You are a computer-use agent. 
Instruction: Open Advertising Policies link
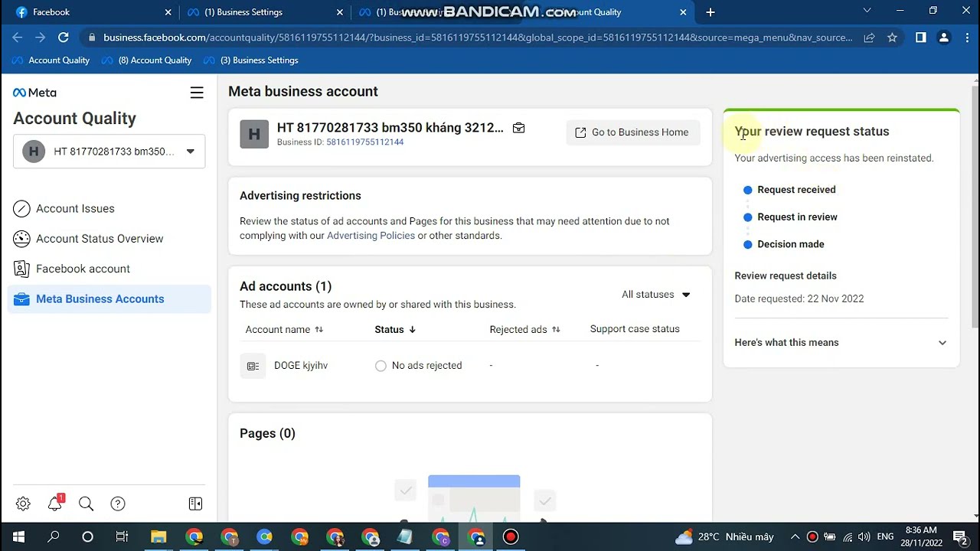[371, 236]
